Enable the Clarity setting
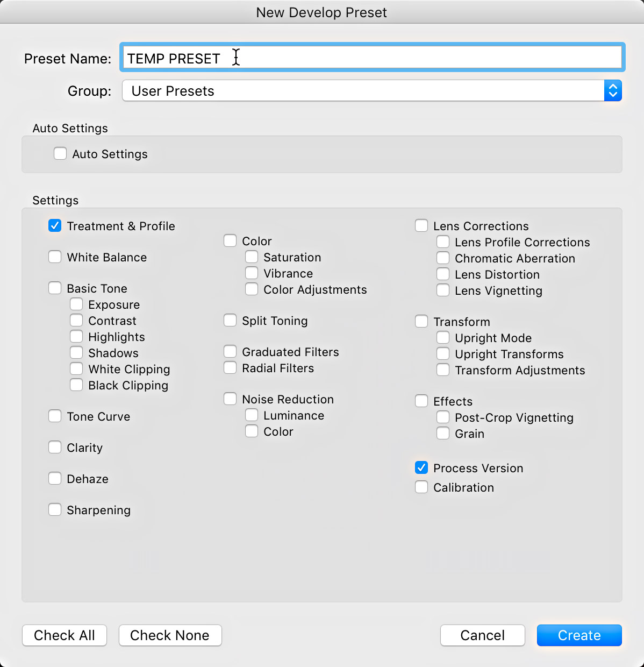 55,447
